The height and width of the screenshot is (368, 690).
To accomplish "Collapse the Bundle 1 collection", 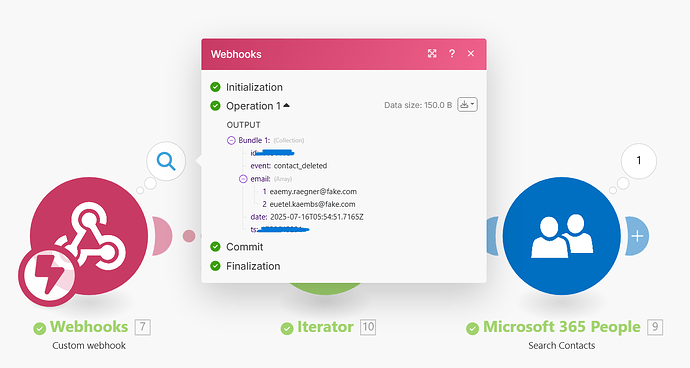I will [x=231, y=140].
